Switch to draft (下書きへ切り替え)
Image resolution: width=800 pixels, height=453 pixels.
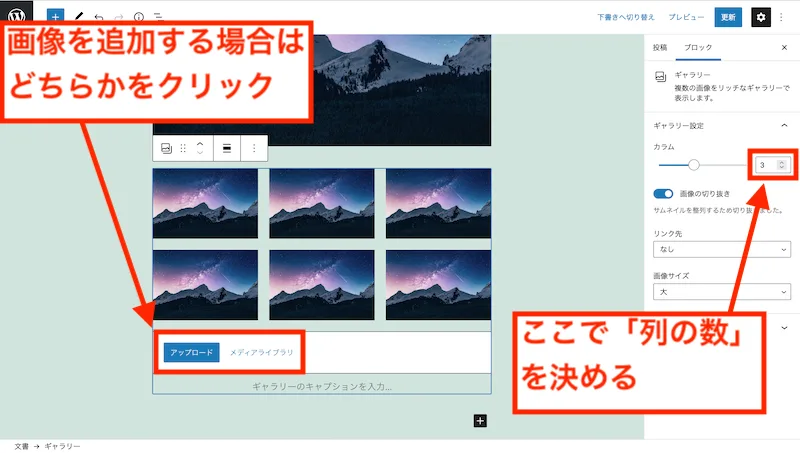click(x=626, y=17)
